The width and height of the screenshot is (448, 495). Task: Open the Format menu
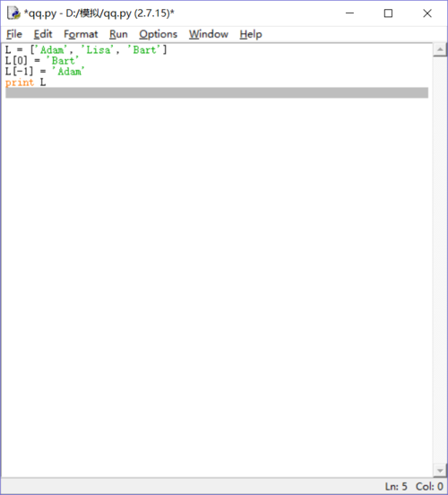click(81, 34)
